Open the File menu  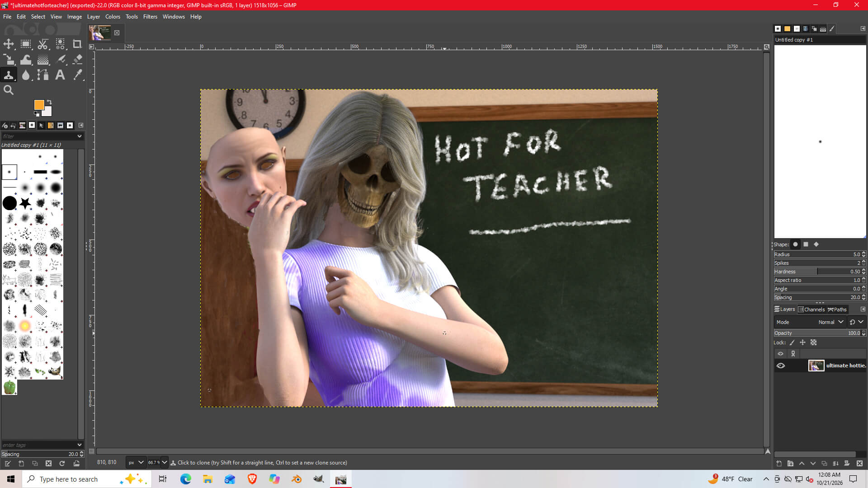pyautogui.click(x=7, y=17)
